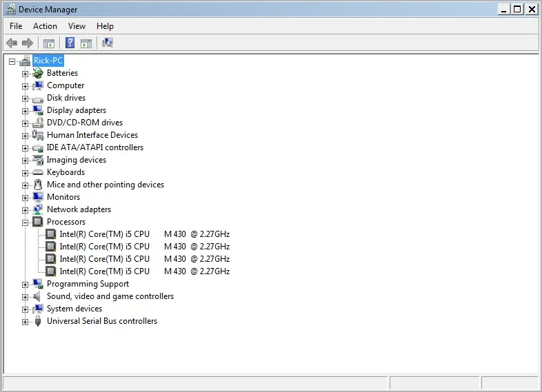
Task: Click the Keyboards category icon
Action: click(38, 172)
